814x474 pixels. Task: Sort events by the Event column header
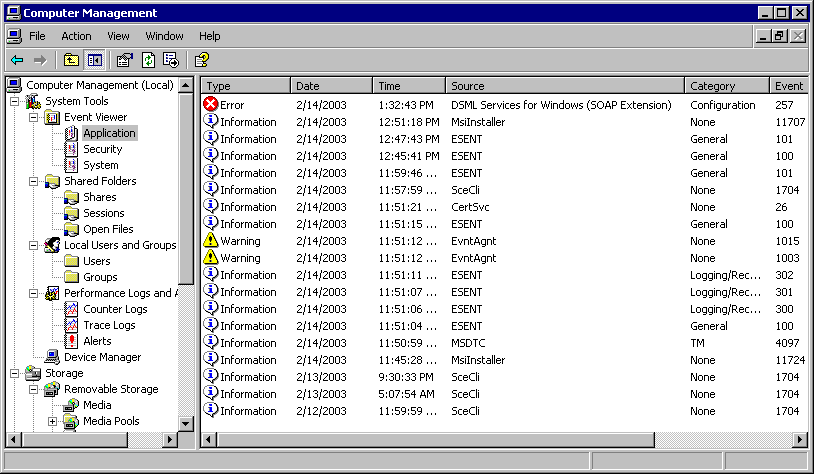pyautogui.click(x=789, y=86)
